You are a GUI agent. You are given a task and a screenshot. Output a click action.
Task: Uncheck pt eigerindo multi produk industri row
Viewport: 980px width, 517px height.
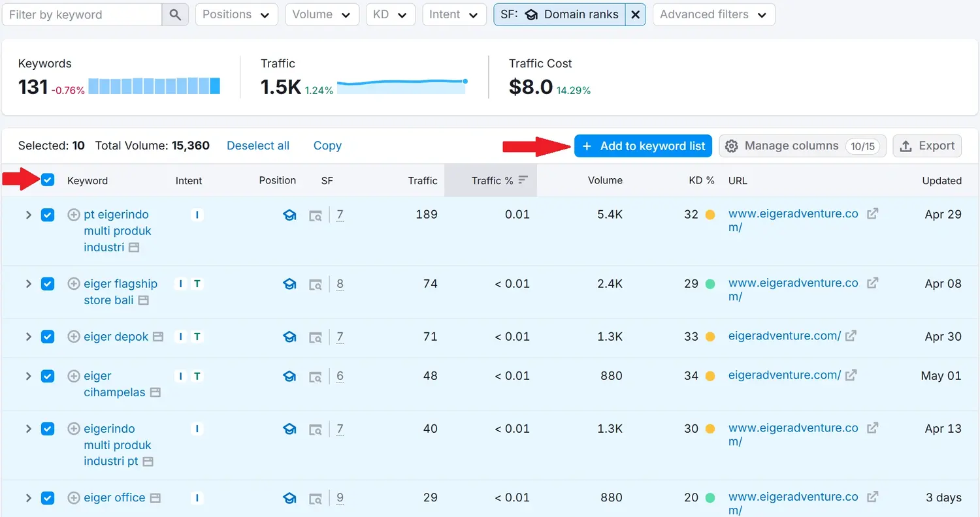48,215
